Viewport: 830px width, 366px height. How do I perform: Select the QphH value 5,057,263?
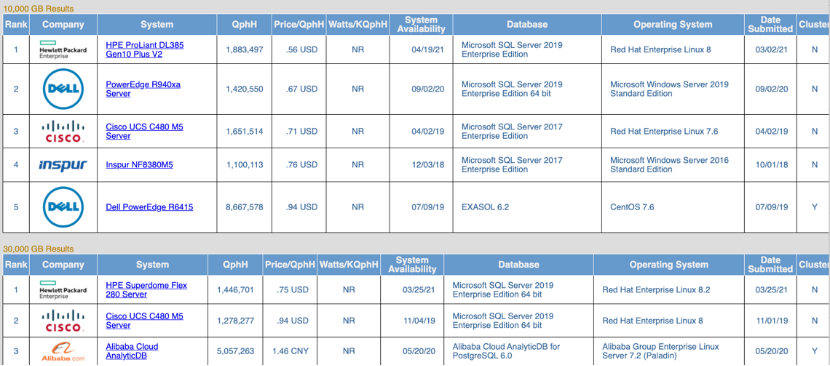[x=236, y=351]
